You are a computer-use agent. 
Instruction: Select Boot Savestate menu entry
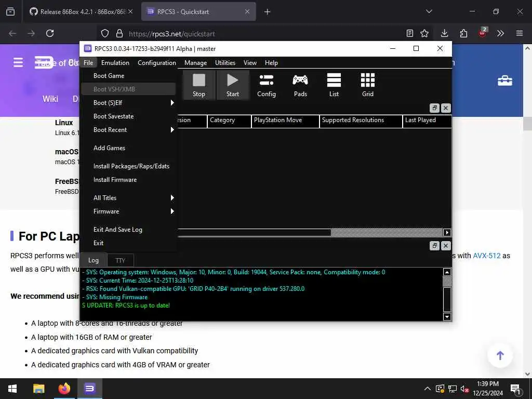coord(128,116)
